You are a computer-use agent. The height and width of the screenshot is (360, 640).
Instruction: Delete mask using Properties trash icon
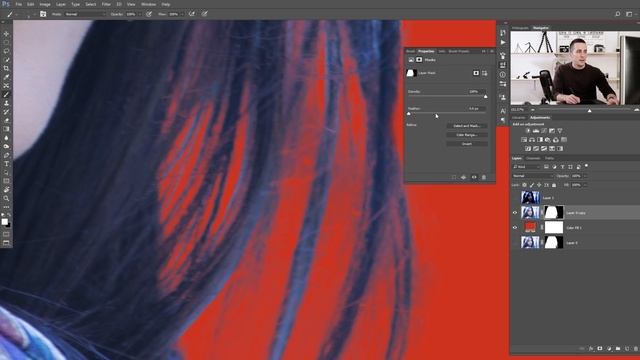(x=484, y=177)
